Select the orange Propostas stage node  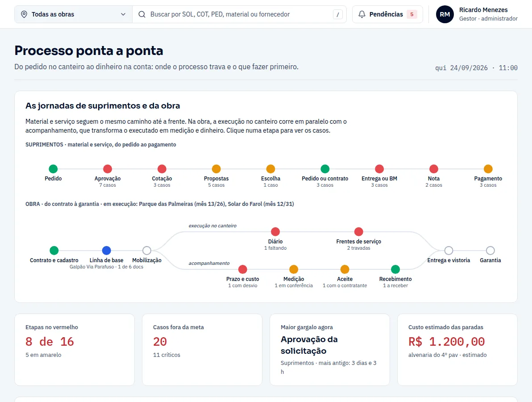216,169
